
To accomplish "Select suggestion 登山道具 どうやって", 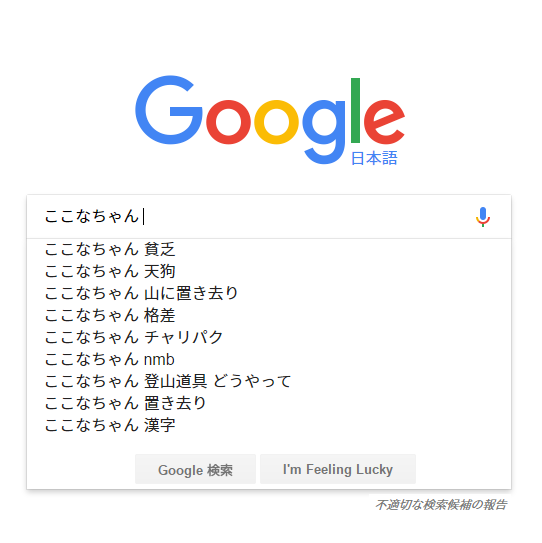I will (269, 381).
